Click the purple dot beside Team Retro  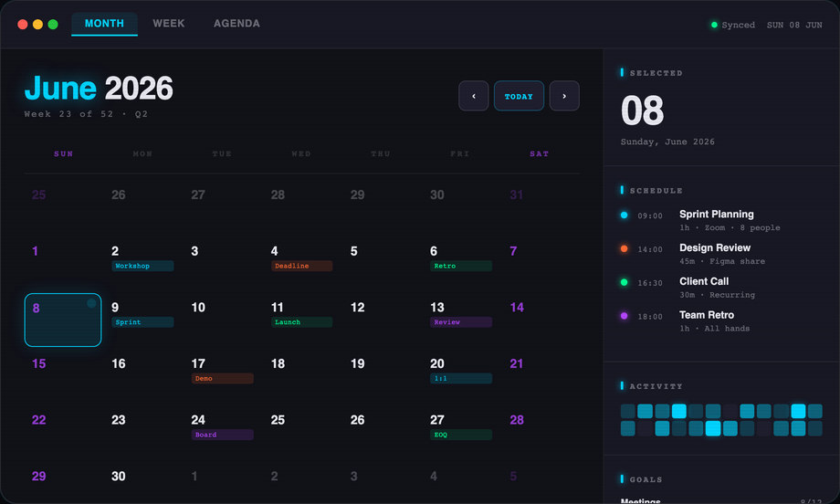(625, 316)
